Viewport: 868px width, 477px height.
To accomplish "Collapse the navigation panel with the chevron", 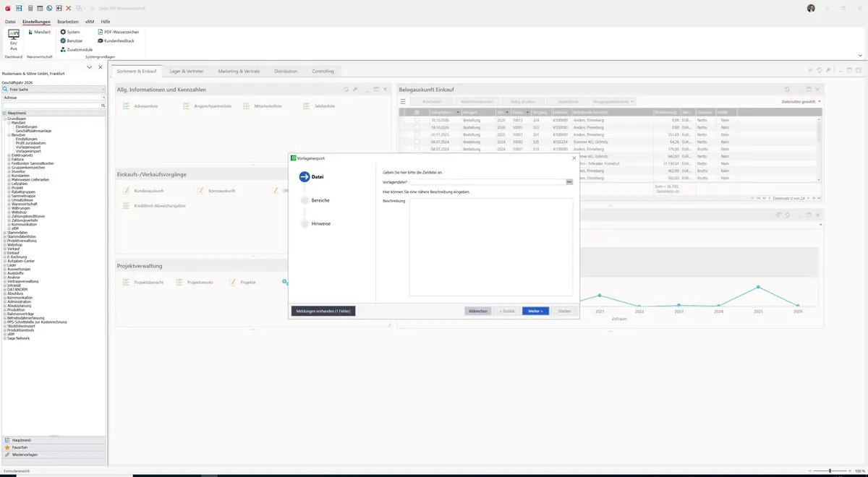I will pos(89,67).
